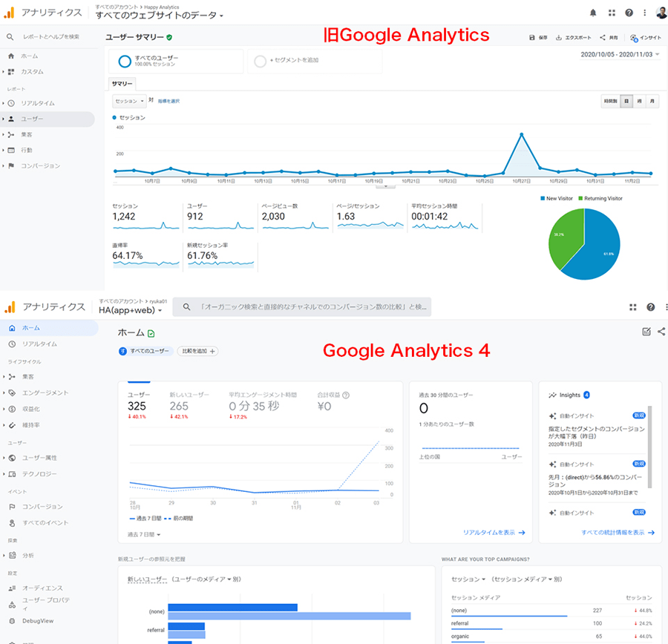Open 指定したセグメントのコンバージョンが大幅下落 insight
Image resolution: width=668 pixels, height=644 pixels.
pos(597,430)
